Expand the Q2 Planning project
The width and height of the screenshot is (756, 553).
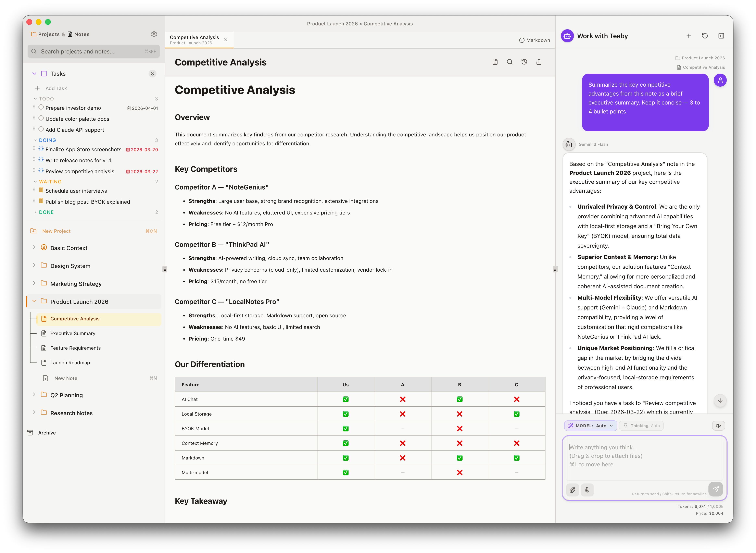[34, 395]
